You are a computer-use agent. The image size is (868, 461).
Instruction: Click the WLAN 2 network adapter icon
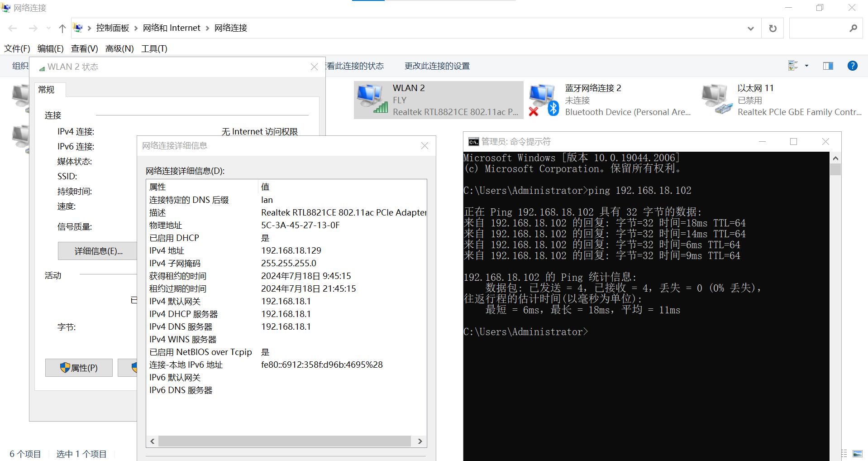[372, 99]
